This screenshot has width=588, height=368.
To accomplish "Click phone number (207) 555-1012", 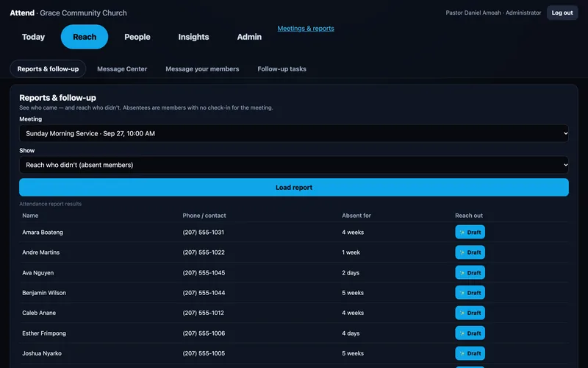I will click(x=204, y=313).
